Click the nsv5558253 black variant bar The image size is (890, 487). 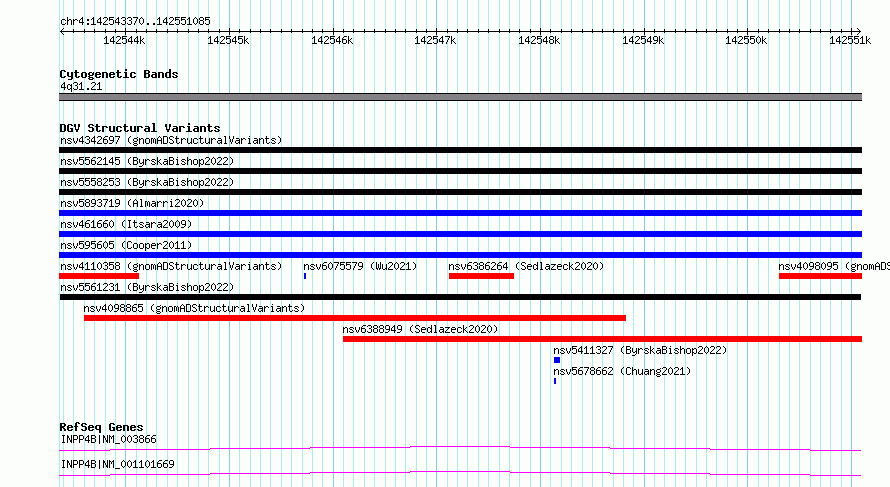[x=460, y=192]
